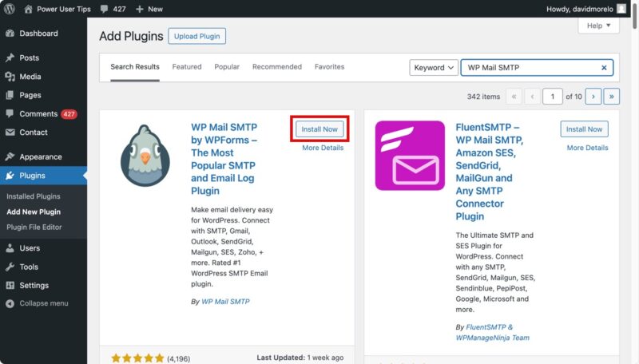The height and width of the screenshot is (364, 639).
Task: Open the Dashboard menu icon
Action: click(x=10, y=34)
